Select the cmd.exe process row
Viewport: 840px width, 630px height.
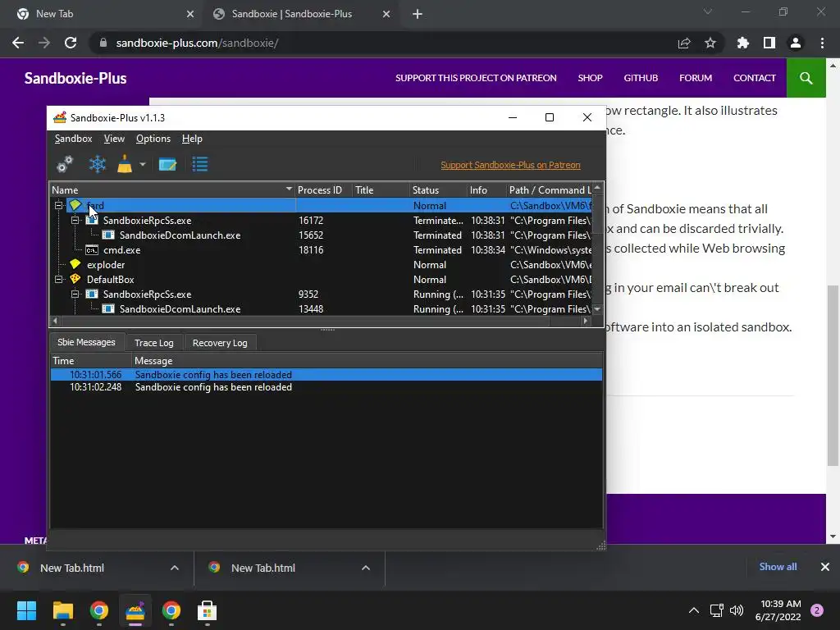pyautogui.click(x=321, y=249)
